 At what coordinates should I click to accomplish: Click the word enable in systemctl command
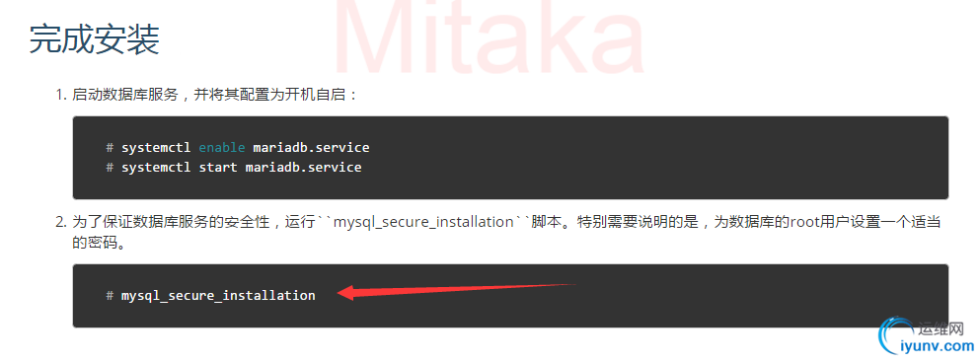pos(222,148)
